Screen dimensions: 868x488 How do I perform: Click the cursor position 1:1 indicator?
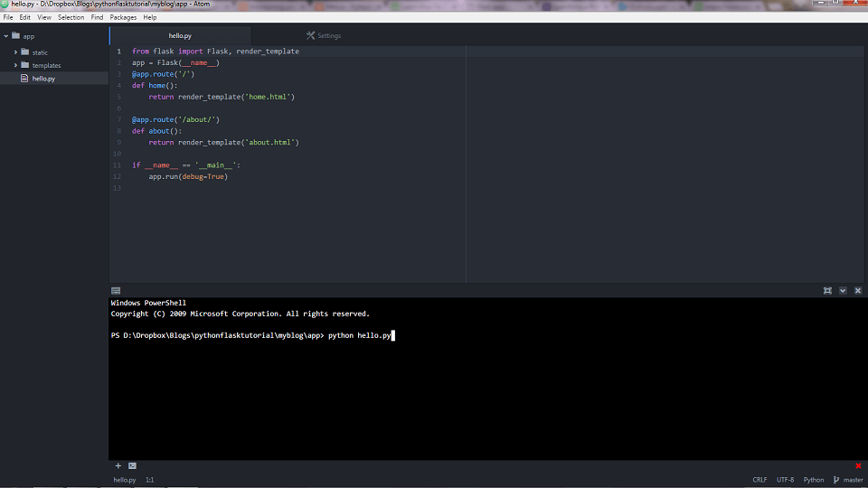pos(149,480)
